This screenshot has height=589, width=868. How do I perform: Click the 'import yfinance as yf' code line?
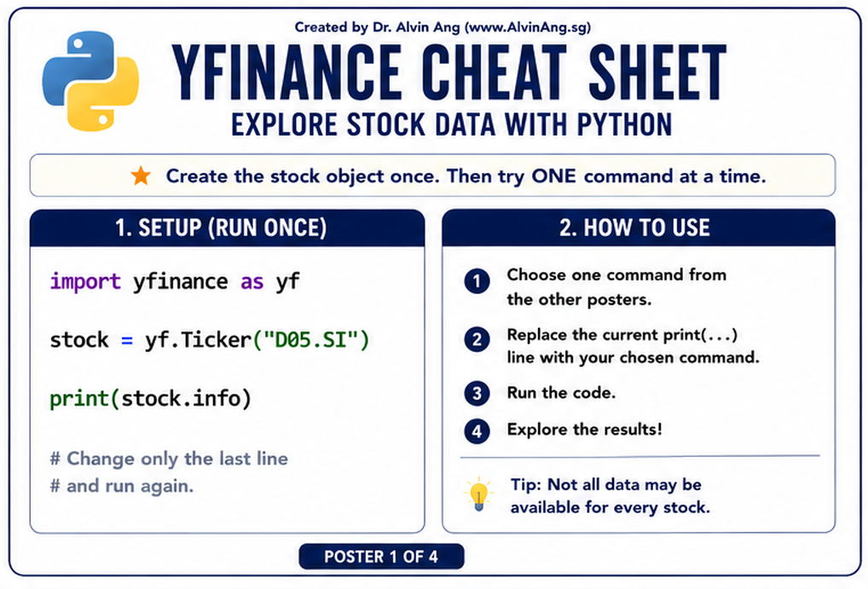(x=175, y=282)
